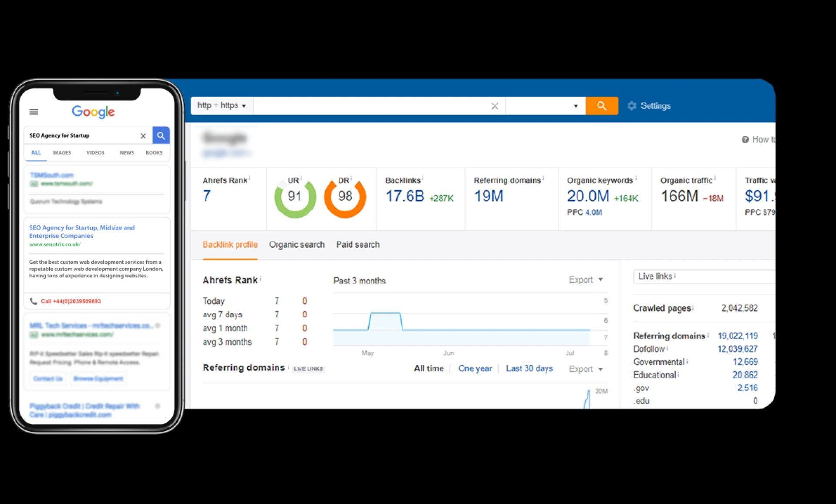
Task: Open the Live links dropdown
Action: tap(703, 276)
